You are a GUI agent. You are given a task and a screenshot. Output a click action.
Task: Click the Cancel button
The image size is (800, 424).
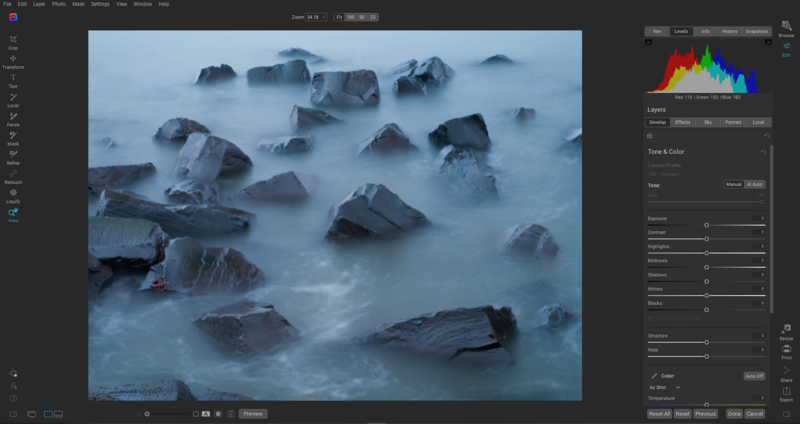click(755, 414)
